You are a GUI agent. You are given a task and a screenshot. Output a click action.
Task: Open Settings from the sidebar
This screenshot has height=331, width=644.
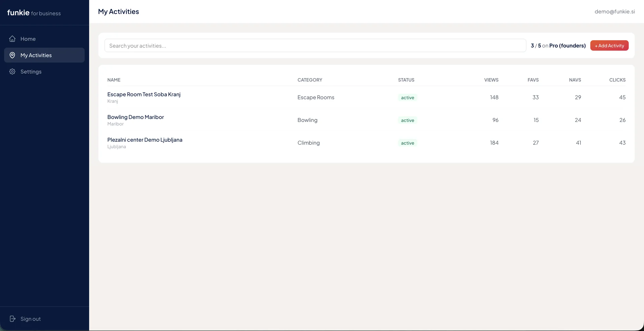tap(44, 72)
